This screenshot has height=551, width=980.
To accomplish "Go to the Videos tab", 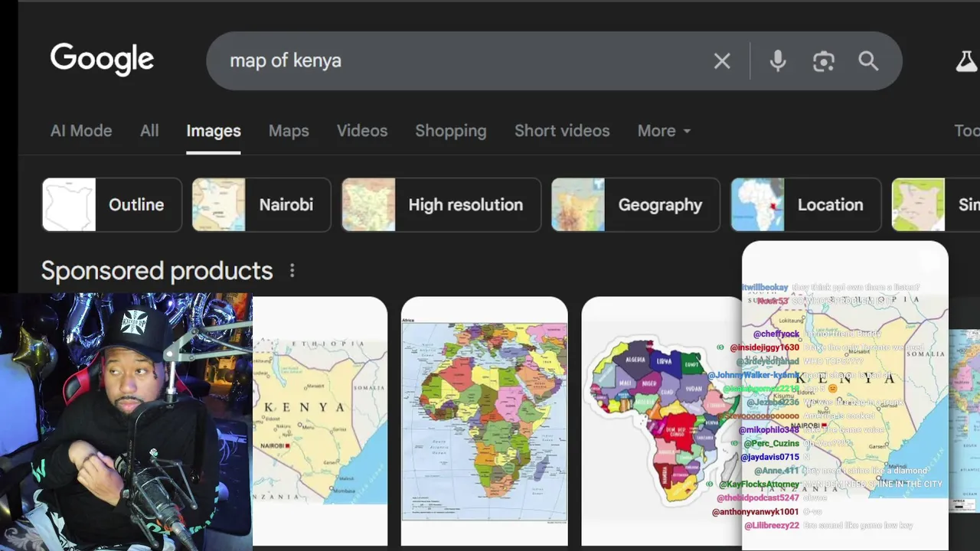I will (x=362, y=131).
